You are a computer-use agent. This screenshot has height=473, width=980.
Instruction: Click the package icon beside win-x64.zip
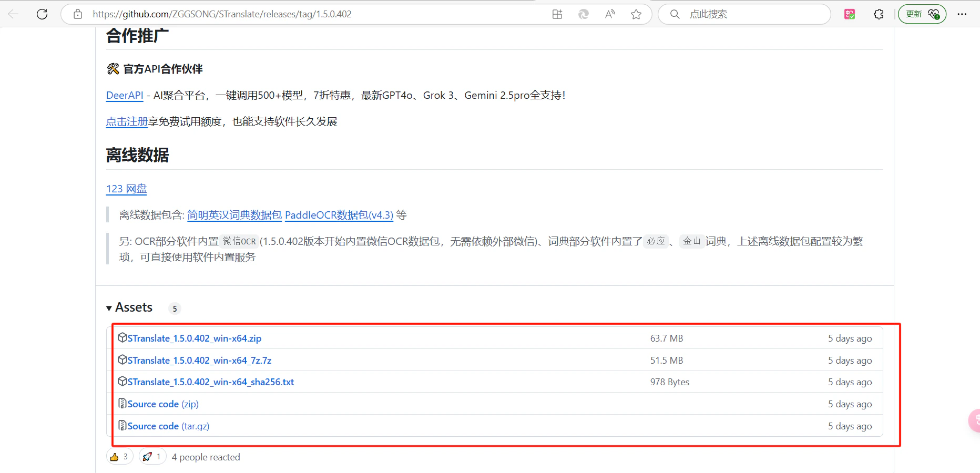coord(122,337)
